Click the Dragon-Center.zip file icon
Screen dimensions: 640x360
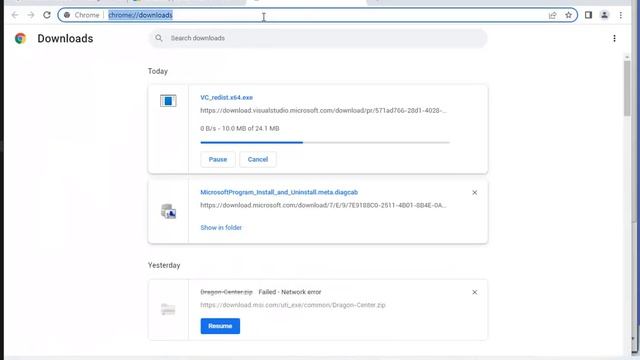pos(168,309)
